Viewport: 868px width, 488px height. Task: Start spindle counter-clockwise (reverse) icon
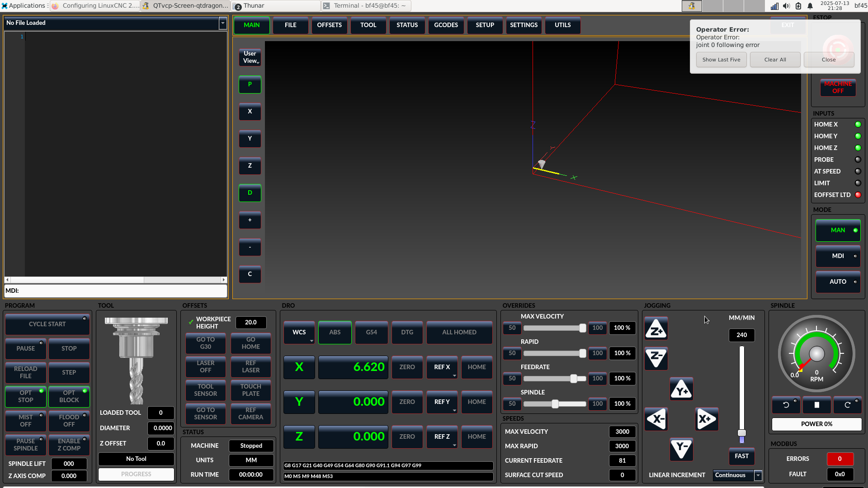(786, 405)
